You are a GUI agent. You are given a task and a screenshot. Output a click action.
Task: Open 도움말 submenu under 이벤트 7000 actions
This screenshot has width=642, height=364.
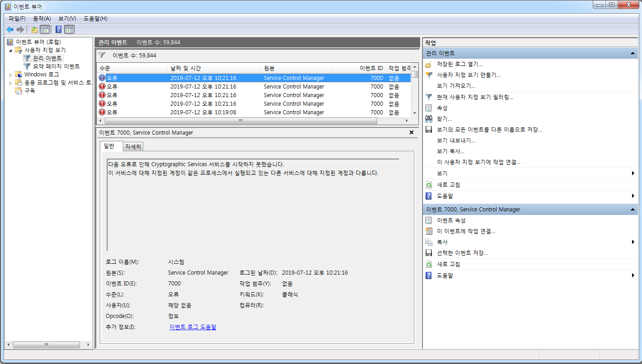coord(633,275)
